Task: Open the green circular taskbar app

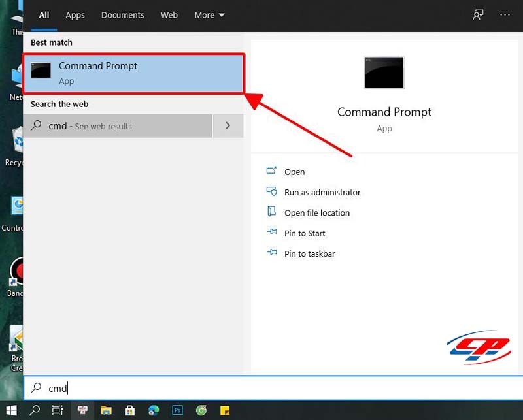Action: (x=201, y=410)
